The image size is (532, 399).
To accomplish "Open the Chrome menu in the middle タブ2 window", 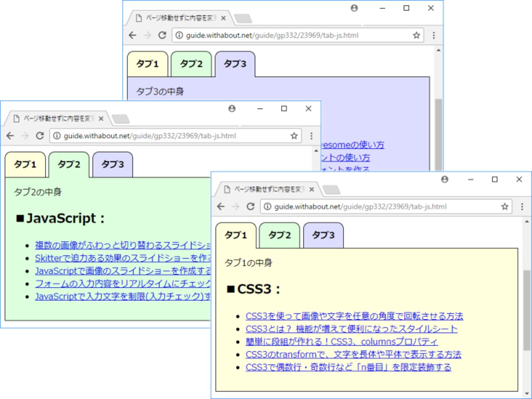I will 311,136.
